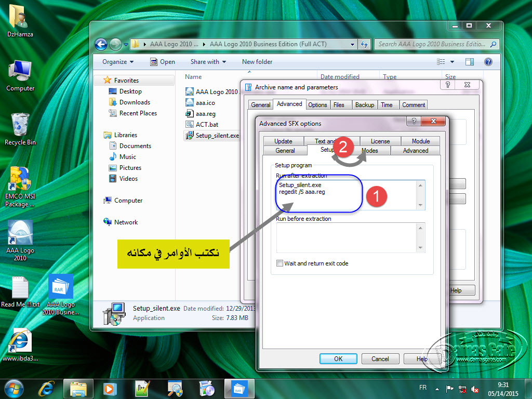
Task: Enable Wait and return exit code checkbox
Action: pos(280,263)
